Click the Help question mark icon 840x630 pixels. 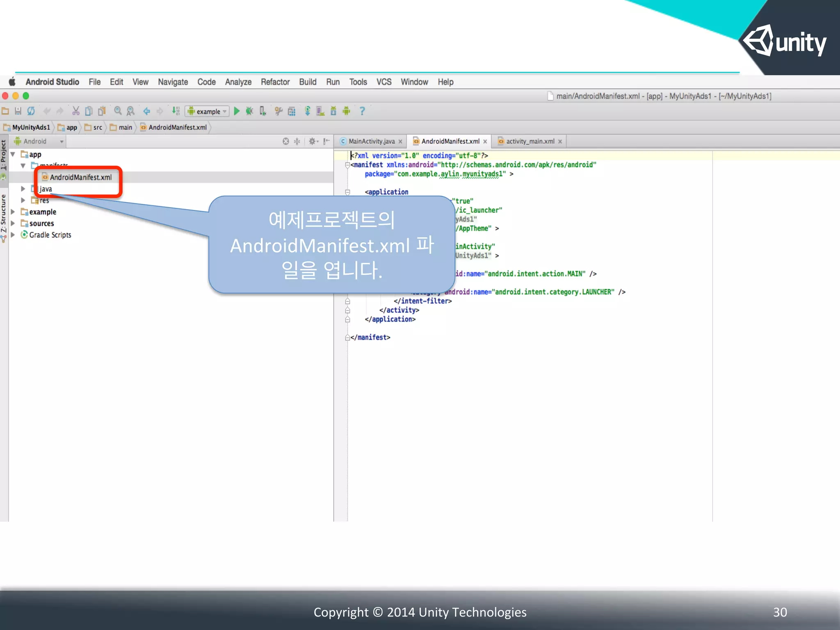pyautogui.click(x=362, y=111)
